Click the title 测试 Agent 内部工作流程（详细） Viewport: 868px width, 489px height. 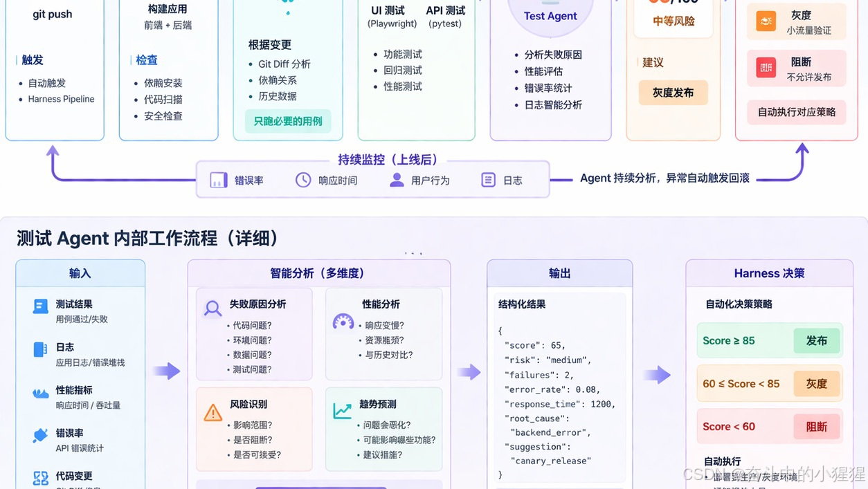[147, 239]
